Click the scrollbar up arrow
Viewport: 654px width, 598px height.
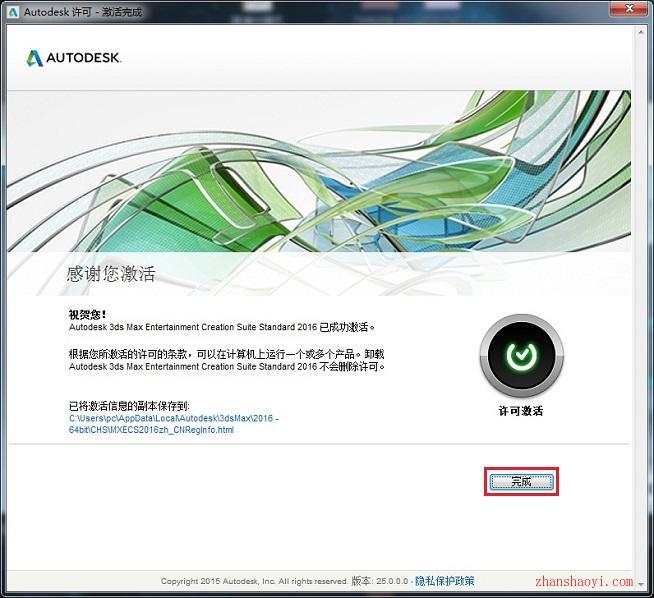coord(640,33)
